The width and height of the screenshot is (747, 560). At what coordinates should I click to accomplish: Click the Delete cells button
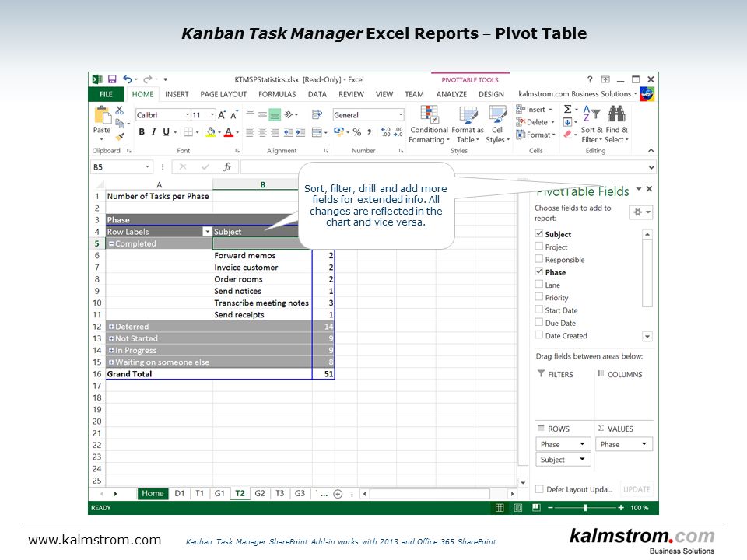coord(535,122)
